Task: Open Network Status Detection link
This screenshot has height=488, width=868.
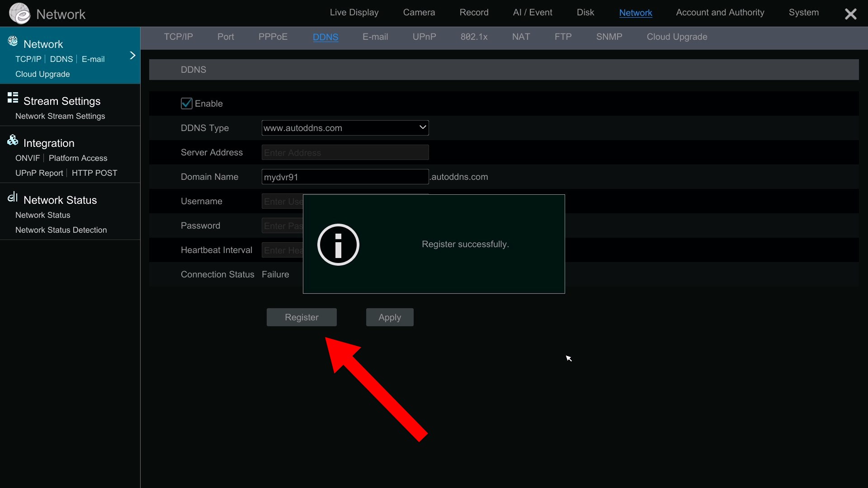Action: pyautogui.click(x=61, y=230)
